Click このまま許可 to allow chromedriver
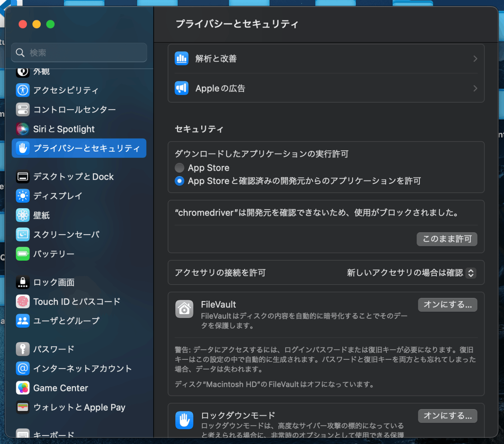The width and height of the screenshot is (504, 444). point(447,239)
